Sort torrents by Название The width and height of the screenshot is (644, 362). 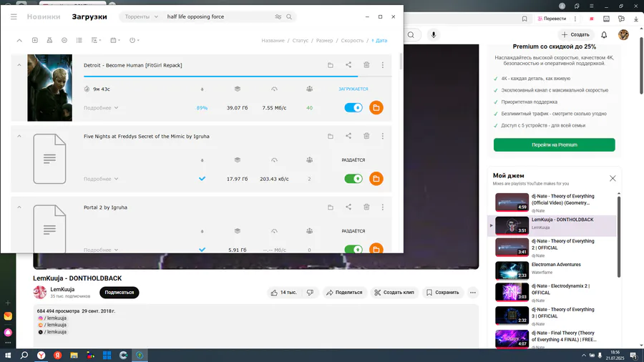273,41
